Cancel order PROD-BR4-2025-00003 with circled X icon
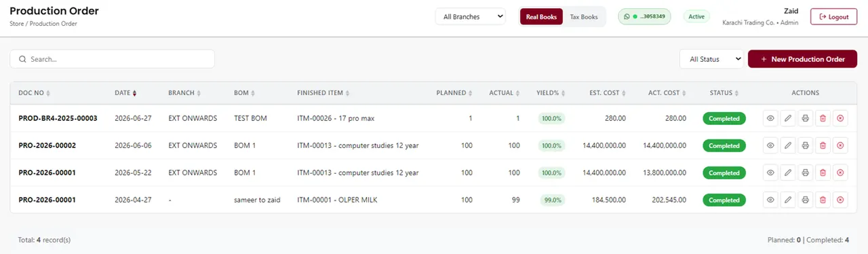Screen dimensions: 868x254 [840, 118]
